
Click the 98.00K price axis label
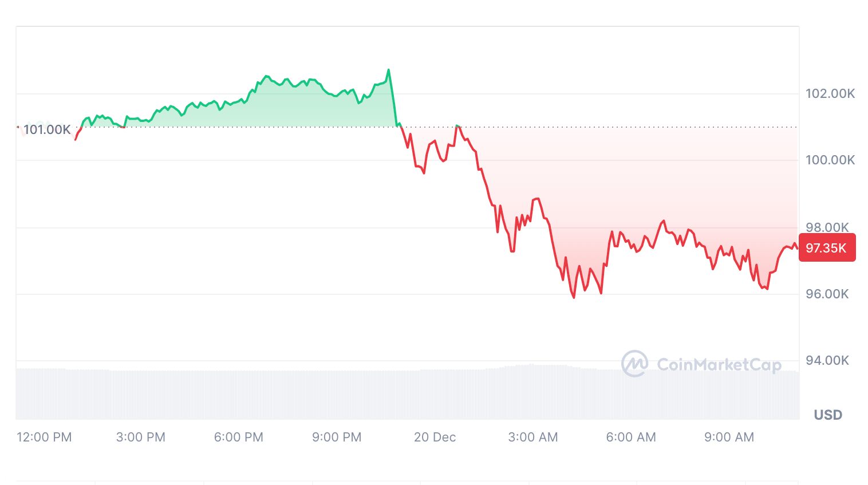pyautogui.click(x=827, y=227)
